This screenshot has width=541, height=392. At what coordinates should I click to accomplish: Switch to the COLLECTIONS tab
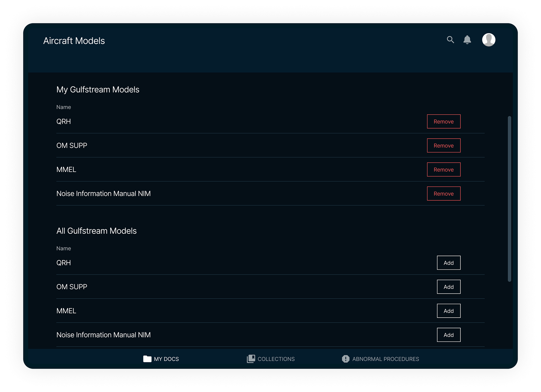270,359
